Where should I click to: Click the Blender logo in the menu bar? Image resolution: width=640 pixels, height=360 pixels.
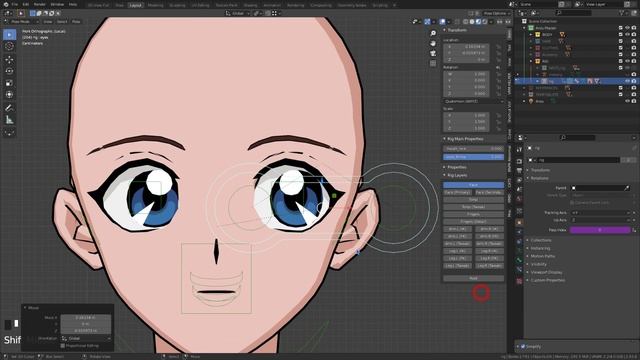coord(5,4)
